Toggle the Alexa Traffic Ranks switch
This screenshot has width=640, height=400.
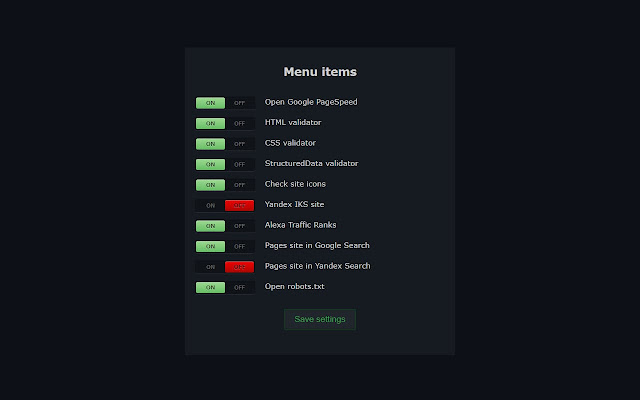click(x=225, y=226)
